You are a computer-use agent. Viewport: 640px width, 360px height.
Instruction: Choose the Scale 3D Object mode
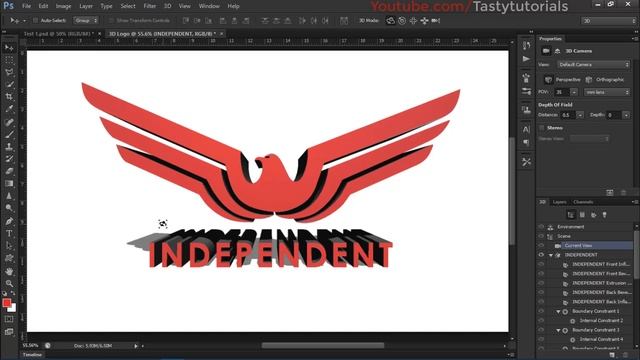[436, 20]
